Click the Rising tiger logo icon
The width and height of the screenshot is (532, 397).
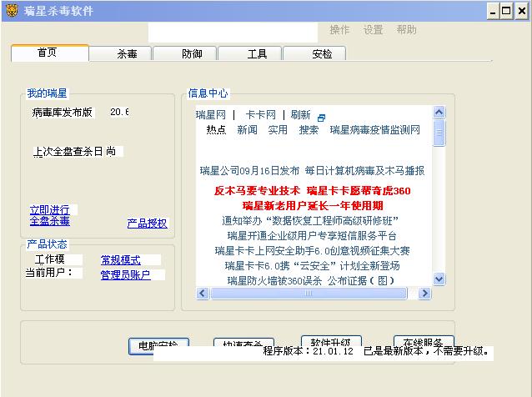point(12,11)
